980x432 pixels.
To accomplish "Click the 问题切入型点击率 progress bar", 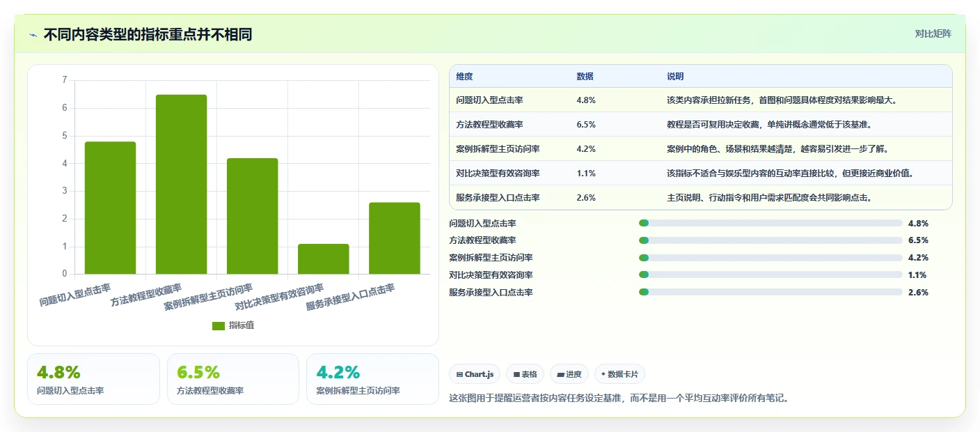I will click(770, 224).
